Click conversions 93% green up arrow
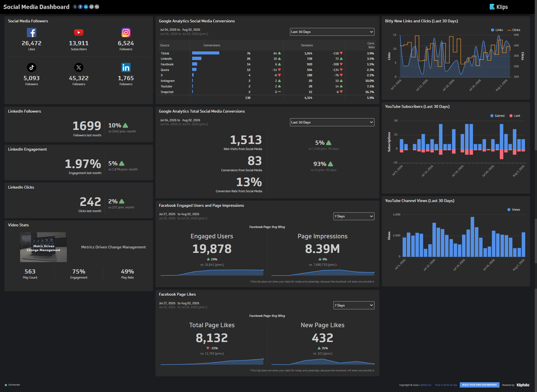Viewport: 537px width, 392px height. point(331,164)
